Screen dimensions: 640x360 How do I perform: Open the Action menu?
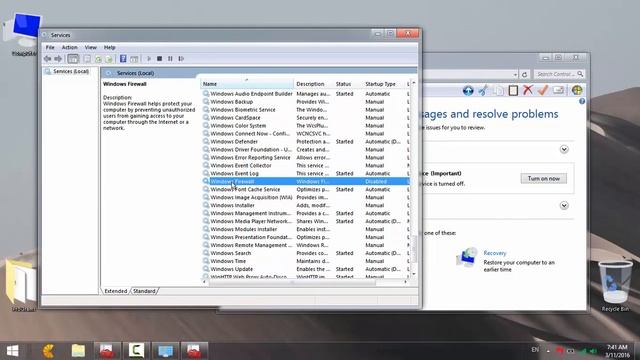click(69, 47)
